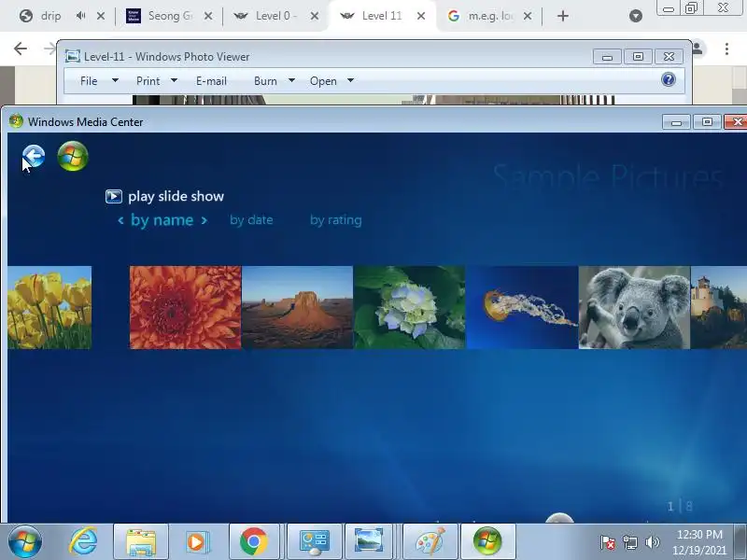Click the Chrome profile avatar icon
Viewport: 747px width, 560px height.
click(698, 49)
